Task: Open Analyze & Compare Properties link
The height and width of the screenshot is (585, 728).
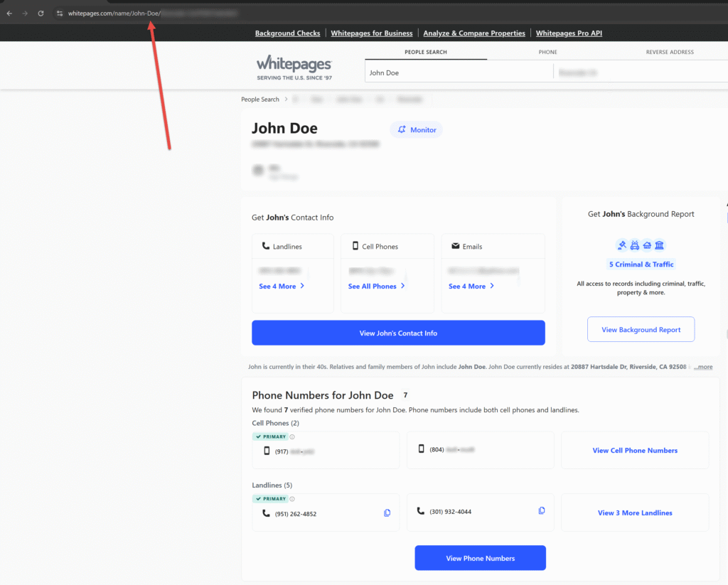Action: click(x=474, y=33)
